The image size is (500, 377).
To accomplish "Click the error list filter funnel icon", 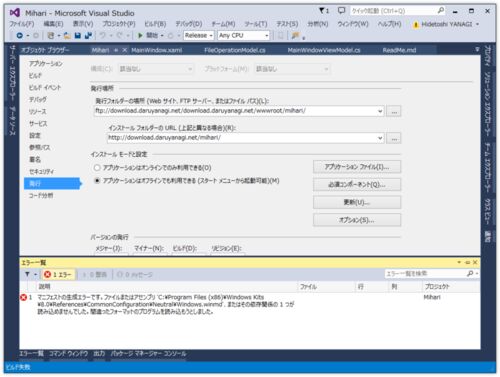I will [27, 274].
